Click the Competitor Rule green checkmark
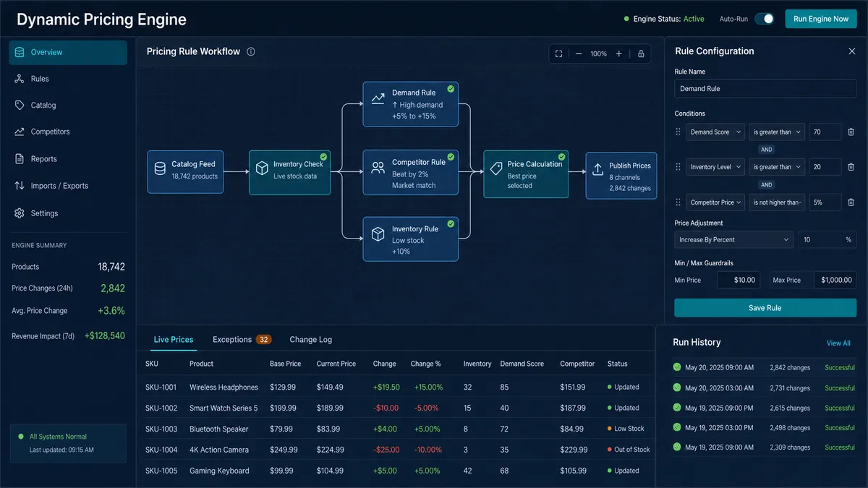 coord(451,156)
